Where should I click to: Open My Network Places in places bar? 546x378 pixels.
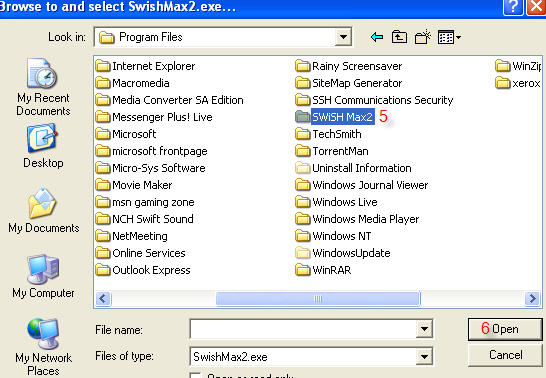[x=43, y=347]
